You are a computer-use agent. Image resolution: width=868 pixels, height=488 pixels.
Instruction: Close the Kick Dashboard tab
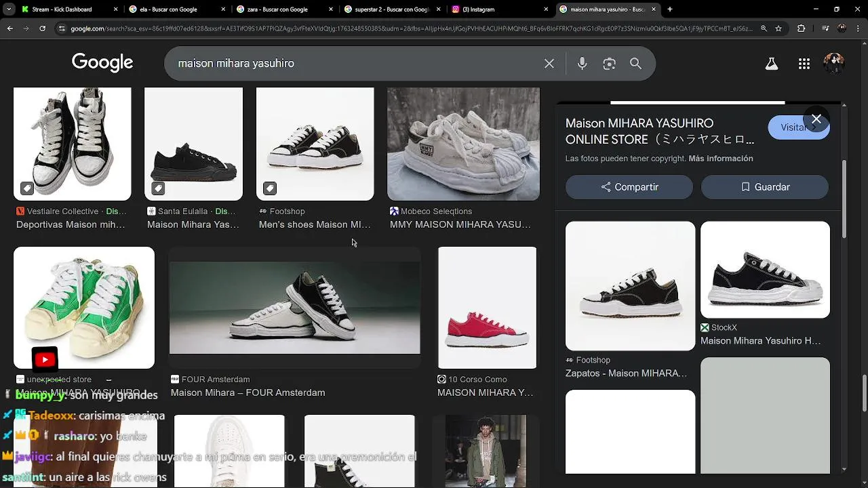pos(115,9)
